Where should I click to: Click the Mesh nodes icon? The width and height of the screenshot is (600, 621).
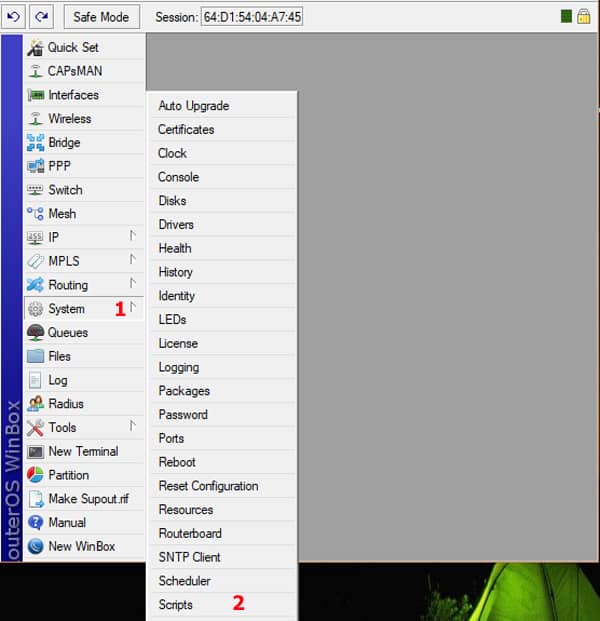[x=35, y=214]
